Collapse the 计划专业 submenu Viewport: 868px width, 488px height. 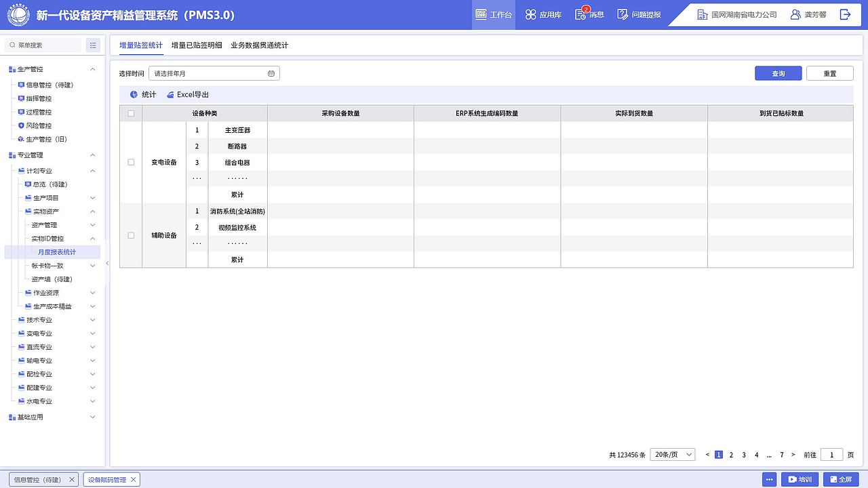93,171
